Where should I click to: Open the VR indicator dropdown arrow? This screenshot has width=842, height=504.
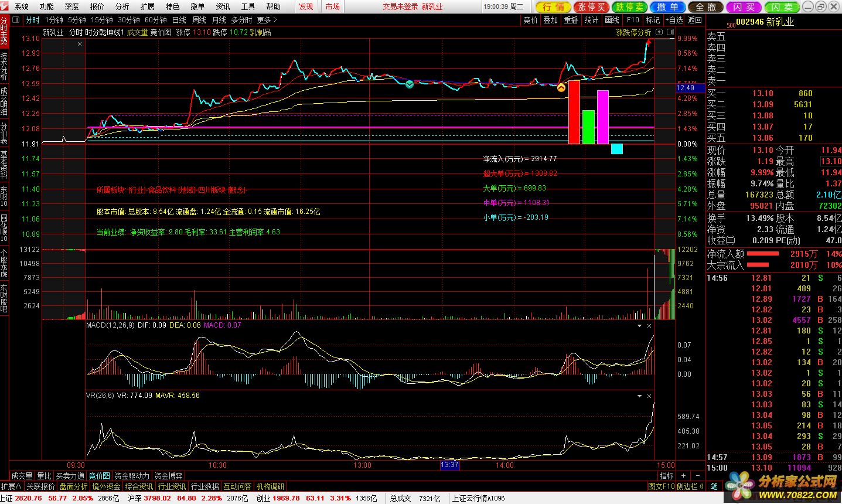click(640, 396)
